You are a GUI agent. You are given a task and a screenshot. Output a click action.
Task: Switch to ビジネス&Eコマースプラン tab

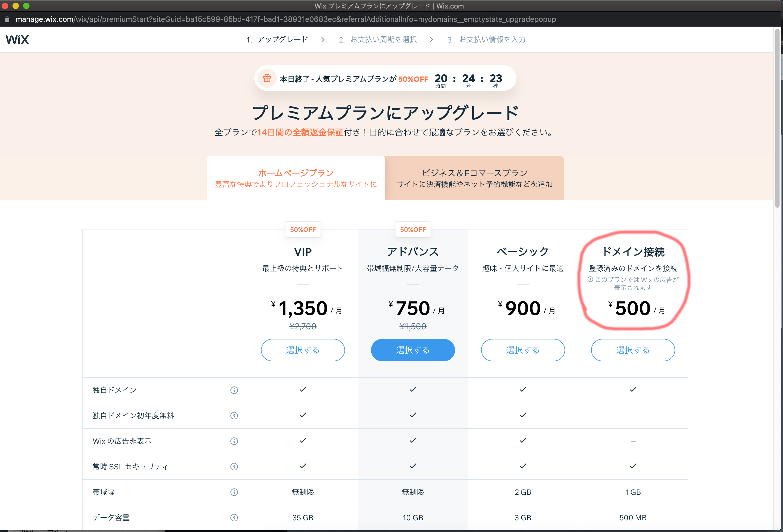click(x=474, y=178)
